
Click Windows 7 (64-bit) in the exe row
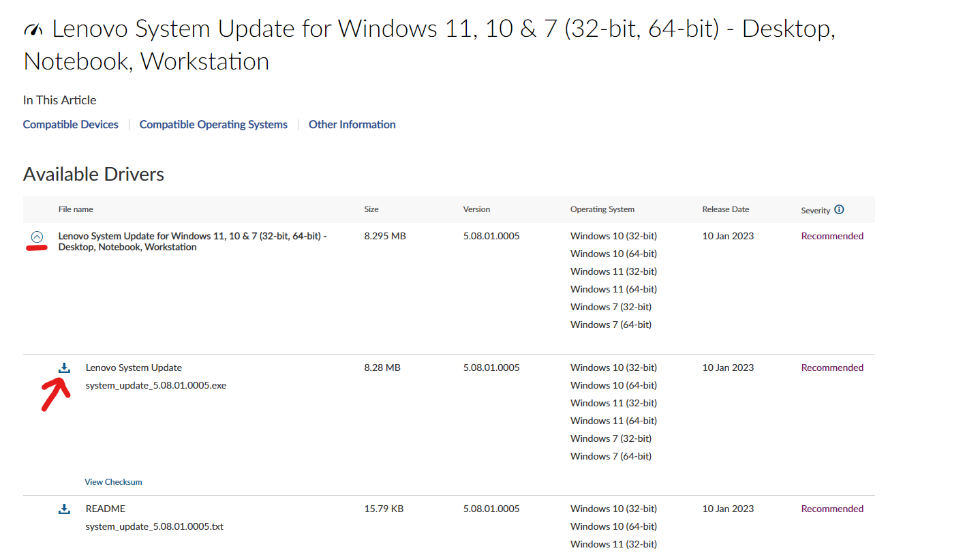[x=611, y=456]
